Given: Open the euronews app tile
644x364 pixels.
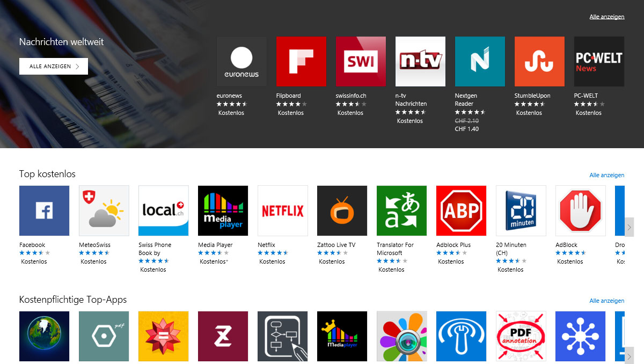Looking at the screenshot, I should click(x=241, y=61).
